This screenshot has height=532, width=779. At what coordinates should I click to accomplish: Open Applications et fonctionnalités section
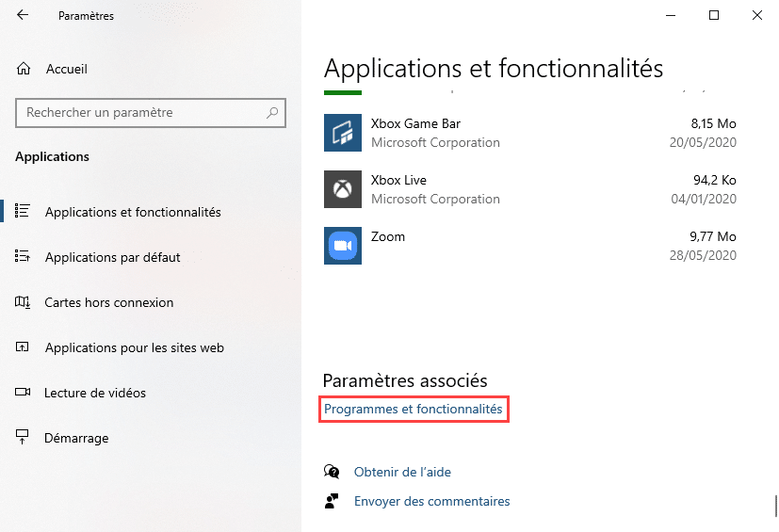click(133, 212)
